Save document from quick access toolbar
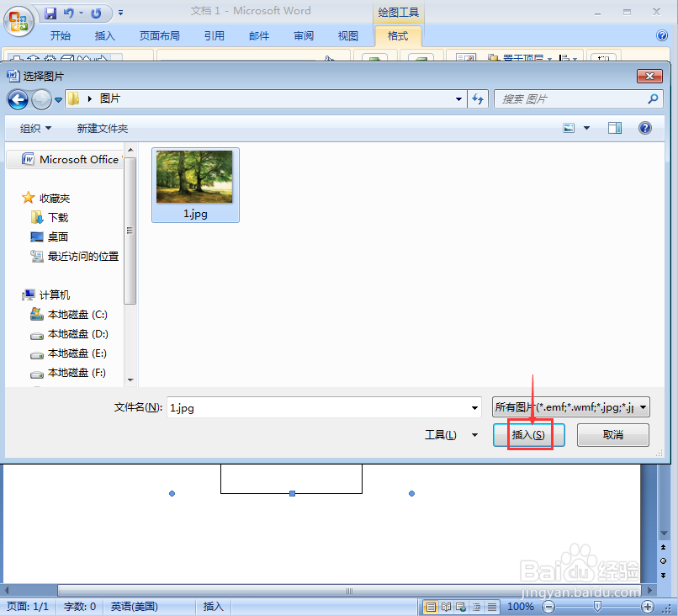This screenshot has height=616, width=678. pyautogui.click(x=50, y=13)
